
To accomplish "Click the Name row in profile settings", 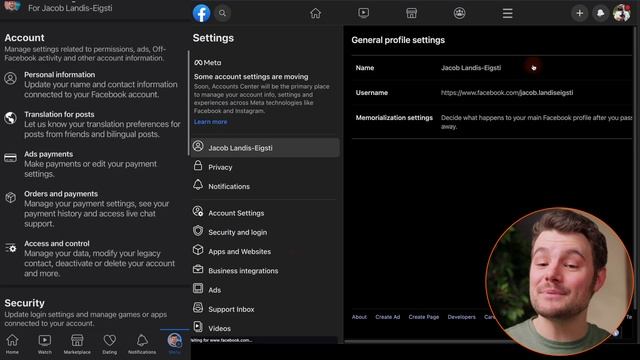I will tap(492, 68).
